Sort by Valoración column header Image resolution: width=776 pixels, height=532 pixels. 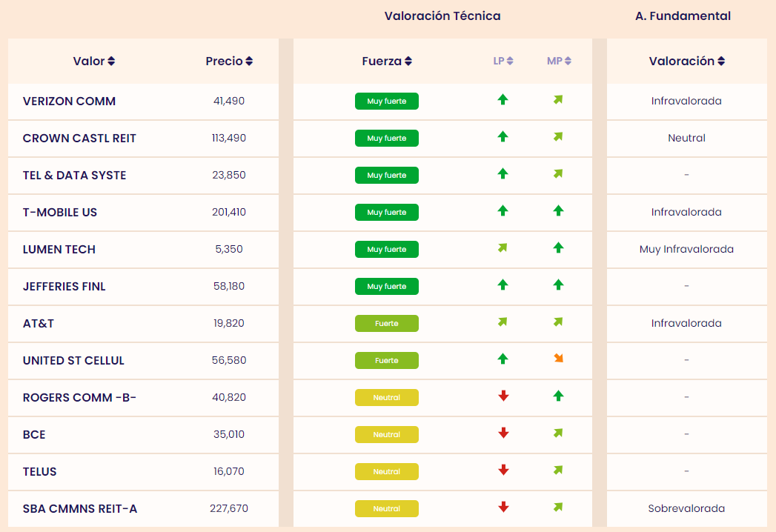tap(687, 61)
